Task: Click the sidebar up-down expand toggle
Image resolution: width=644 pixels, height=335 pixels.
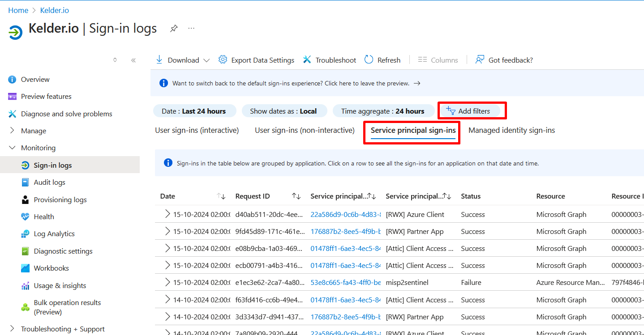Action: 115,60
